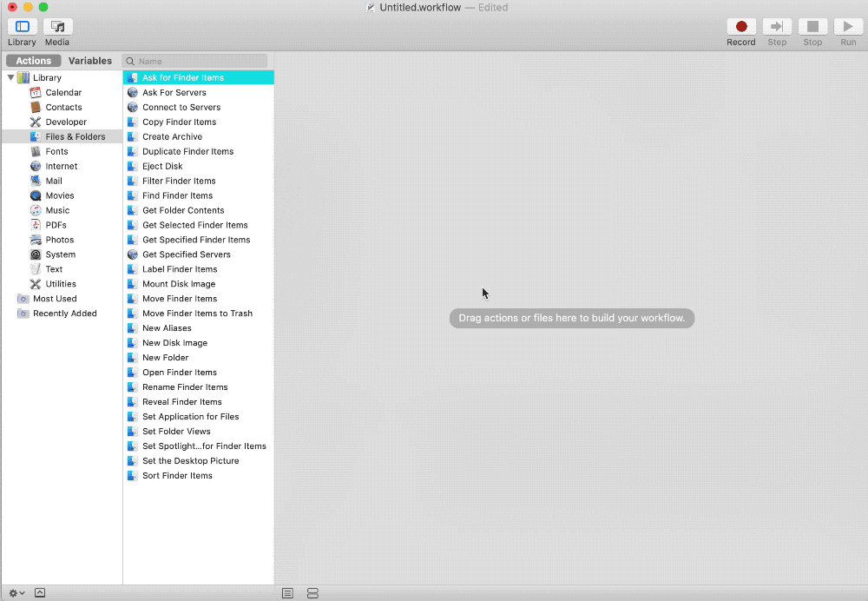Screen dimensions: 868x601
Task: Select the Eject Disk action
Action: [x=199, y=166]
